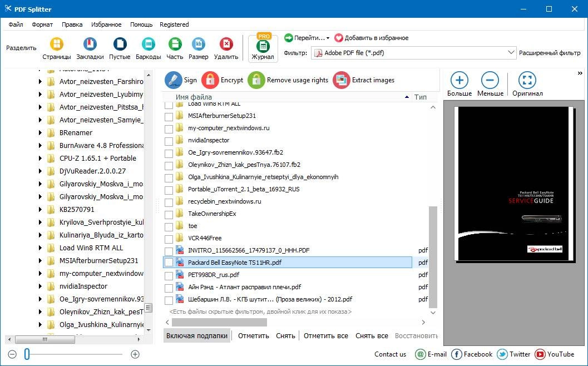Select the Баркоды barcode split icon
The height and width of the screenshot is (366, 588).
click(x=149, y=44)
